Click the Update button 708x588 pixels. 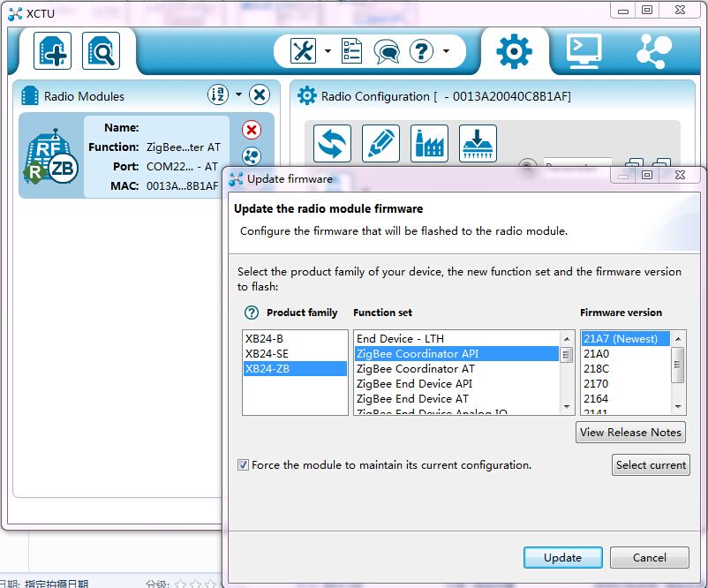coord(562,558)
